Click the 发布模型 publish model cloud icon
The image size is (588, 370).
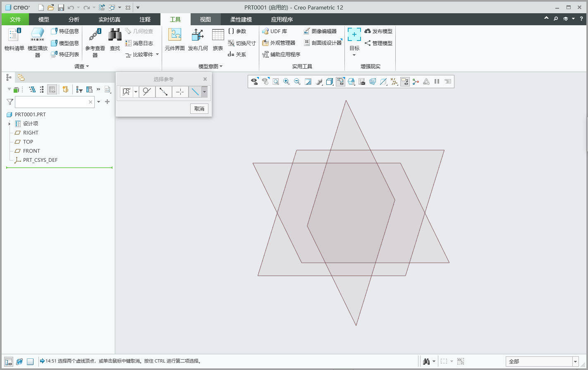point(368,31)
